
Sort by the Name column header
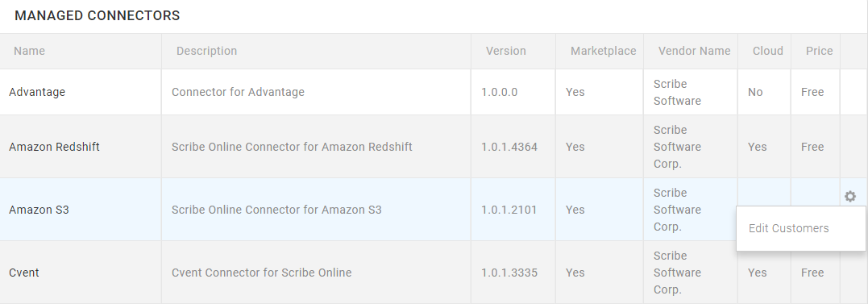point(29,51)
